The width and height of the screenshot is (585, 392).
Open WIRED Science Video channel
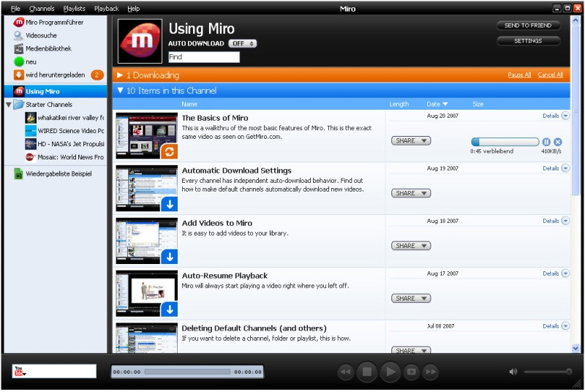65,131
